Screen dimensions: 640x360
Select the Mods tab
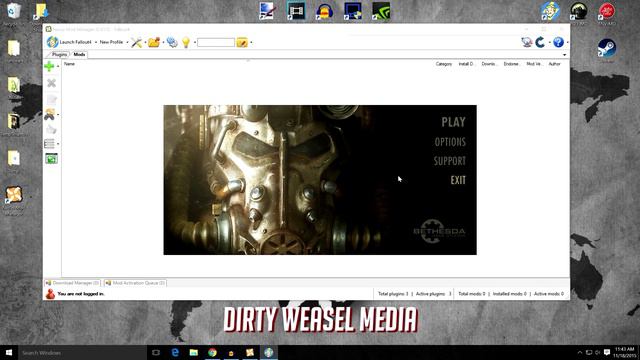[x=79, y=54]
